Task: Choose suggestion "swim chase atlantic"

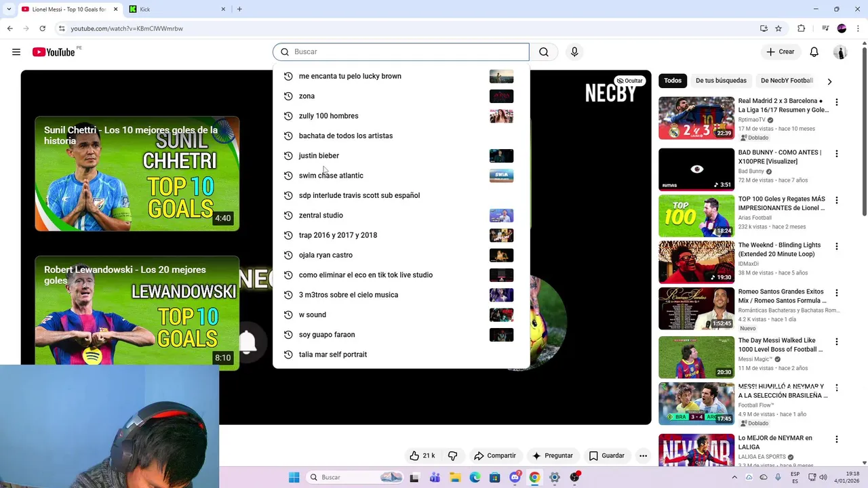Action: [x=401, y=176]
